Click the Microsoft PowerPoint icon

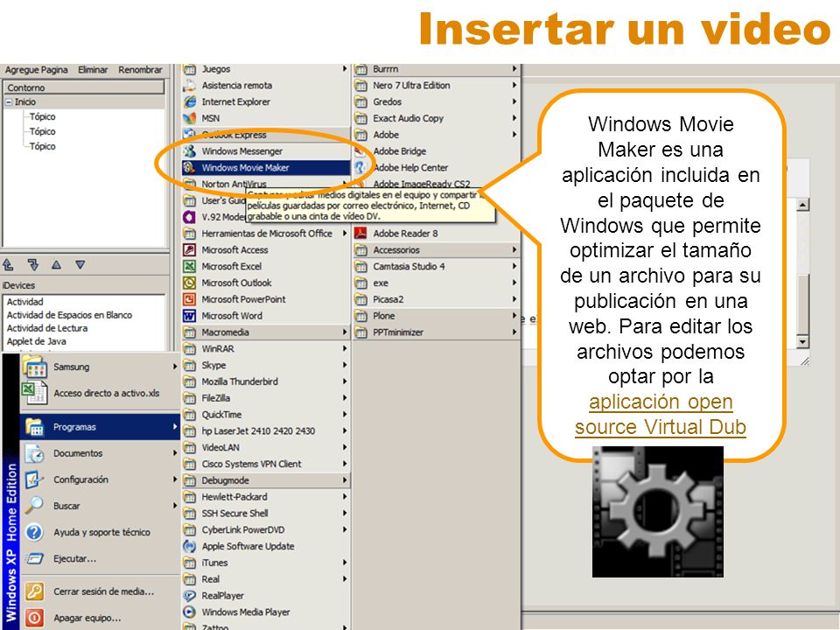pyautogui.click(x=189, y=299)
